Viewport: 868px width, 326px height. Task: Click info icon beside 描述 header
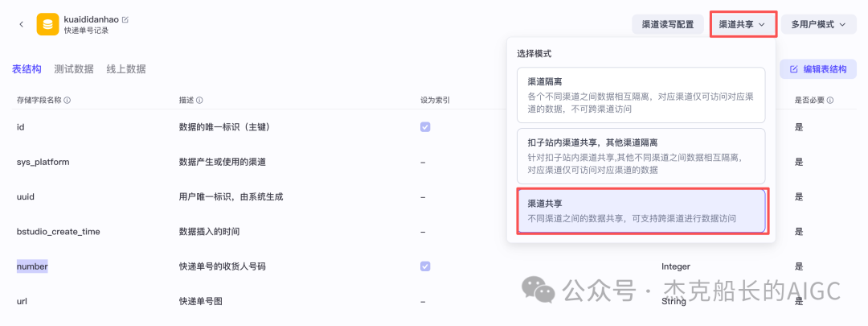(x=199, y=101)
